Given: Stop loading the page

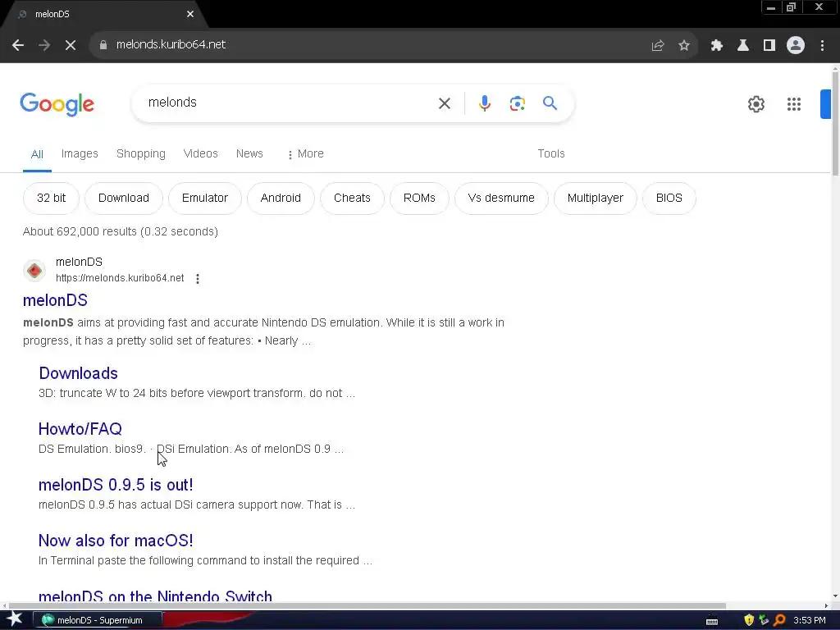Looking at the screenshot, I should click(71, 45).
